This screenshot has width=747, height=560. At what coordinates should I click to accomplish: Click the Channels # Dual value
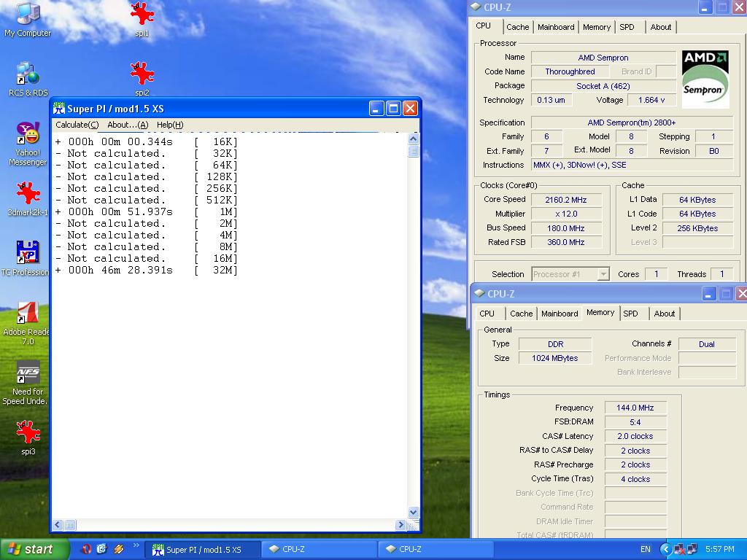pyautogui.click(x=706, y=344)
